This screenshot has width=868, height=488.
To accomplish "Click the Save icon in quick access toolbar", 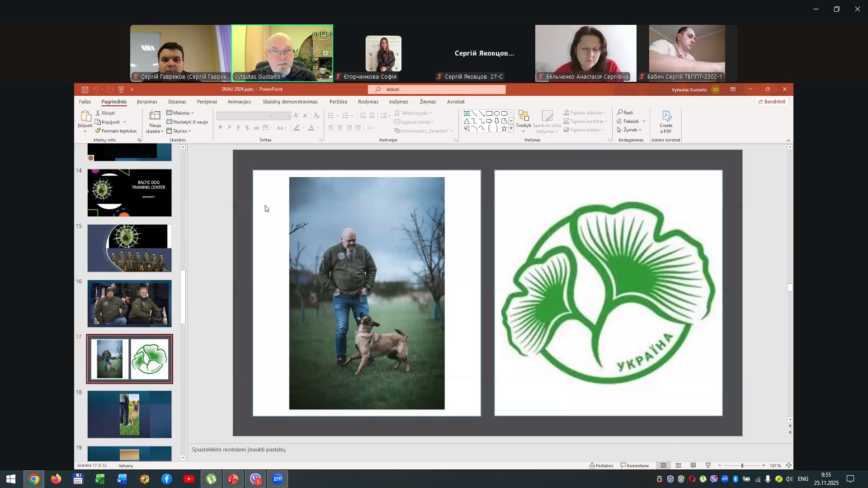I will 85,89.
